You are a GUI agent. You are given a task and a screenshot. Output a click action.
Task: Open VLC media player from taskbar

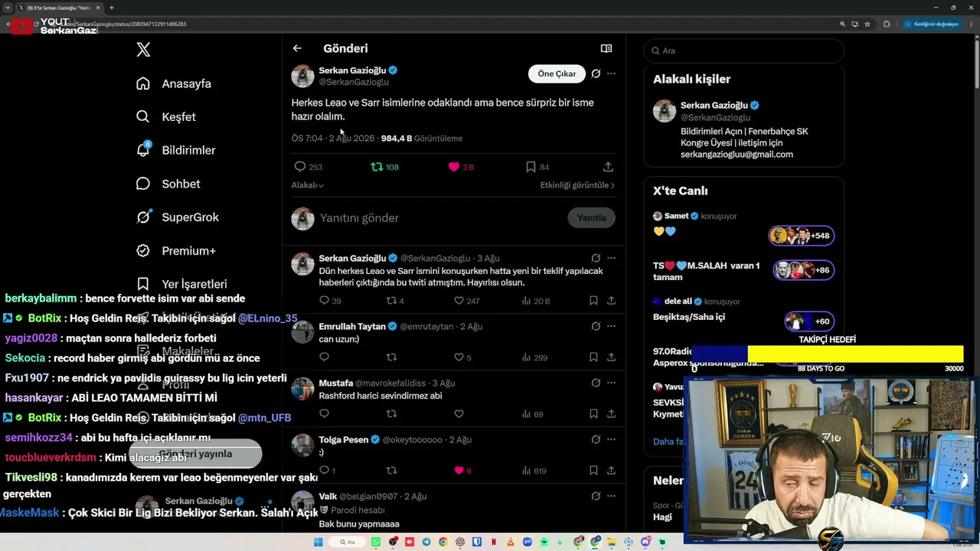pos(511,542)
